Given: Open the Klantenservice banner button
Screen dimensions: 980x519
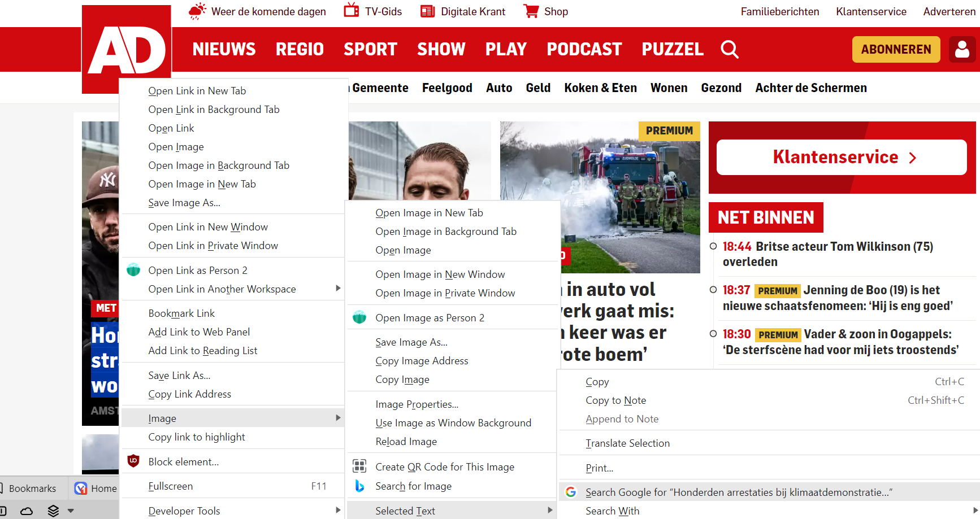Looking at the screenshot, I should click(842, 157).
